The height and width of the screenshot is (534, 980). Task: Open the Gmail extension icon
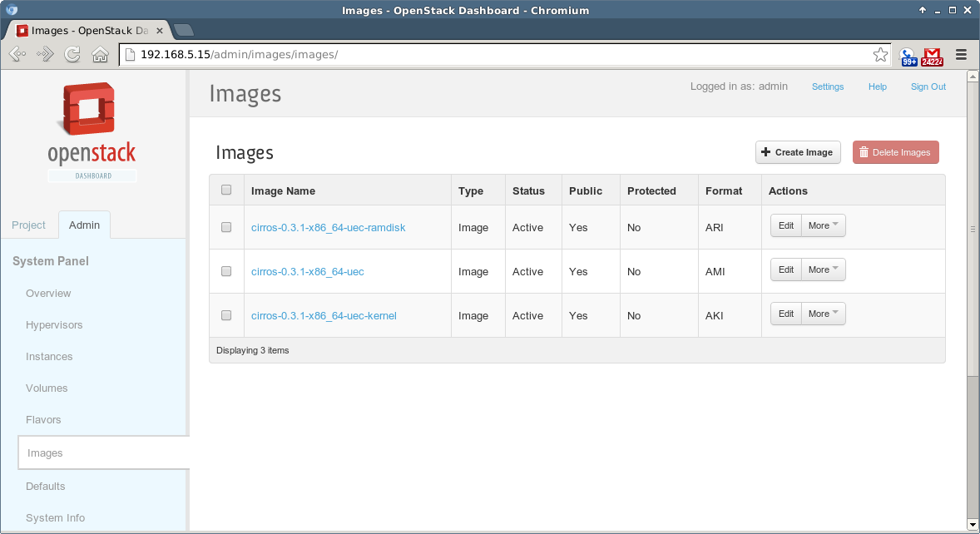point(933,56)
